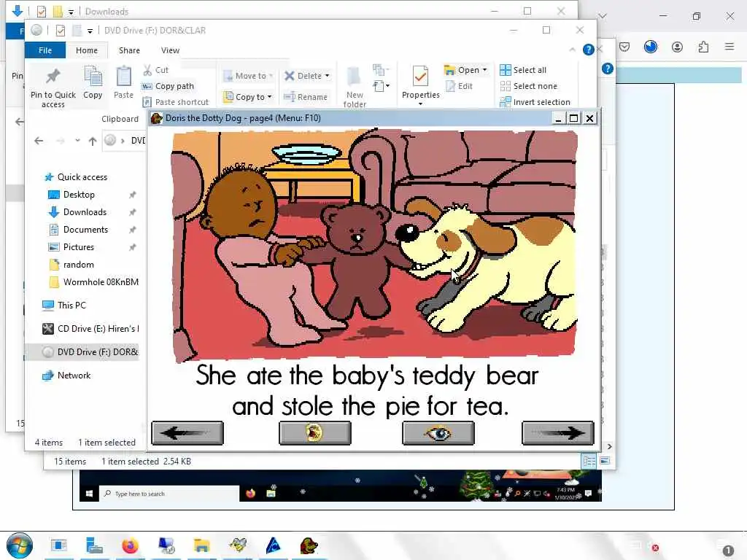Go to the next page with the right arrow button
Image resolution: width=747 pixels, height=560 pixels.
point(557,433)
